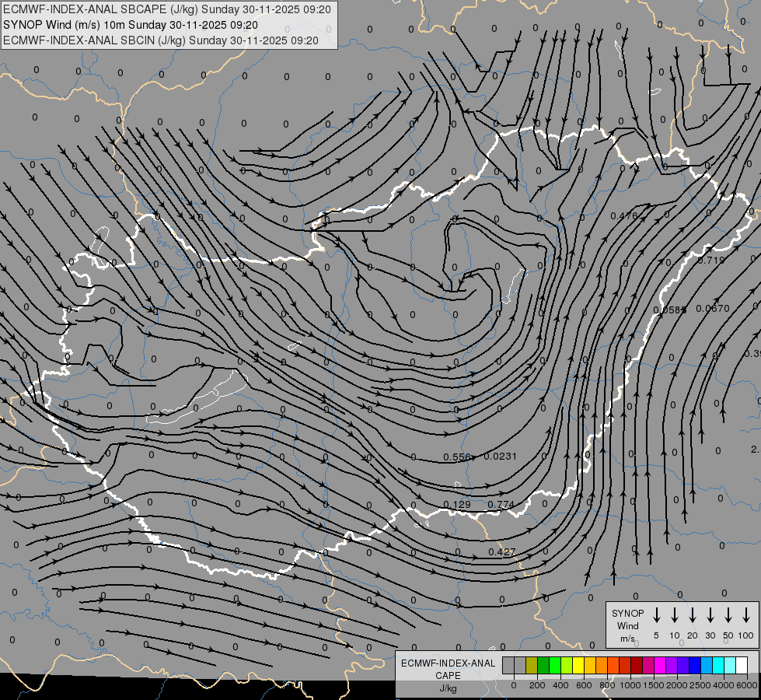
Task: Pick the lime yellow-green CAPE legend swatch
Action: (567, 665)
